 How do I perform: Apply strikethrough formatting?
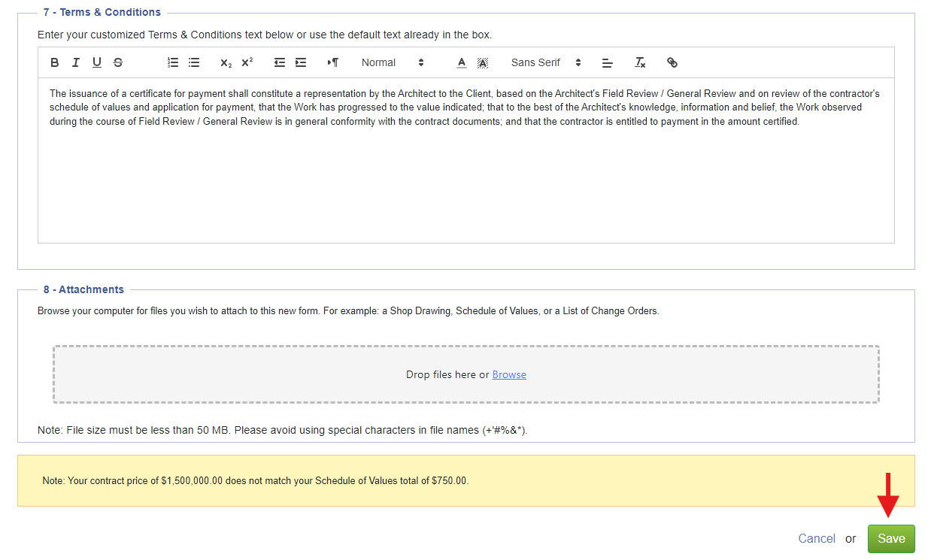click(118, 62)
